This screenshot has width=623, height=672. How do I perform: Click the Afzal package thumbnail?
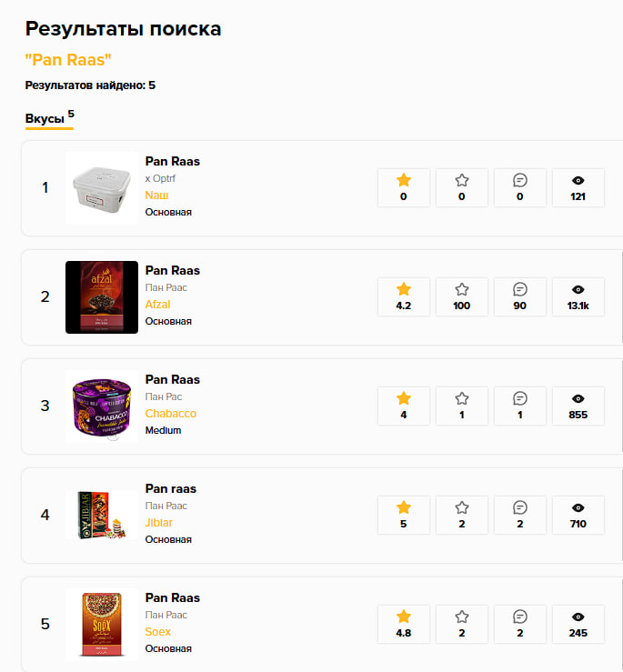pyautogui.click(x=102, y=297)
